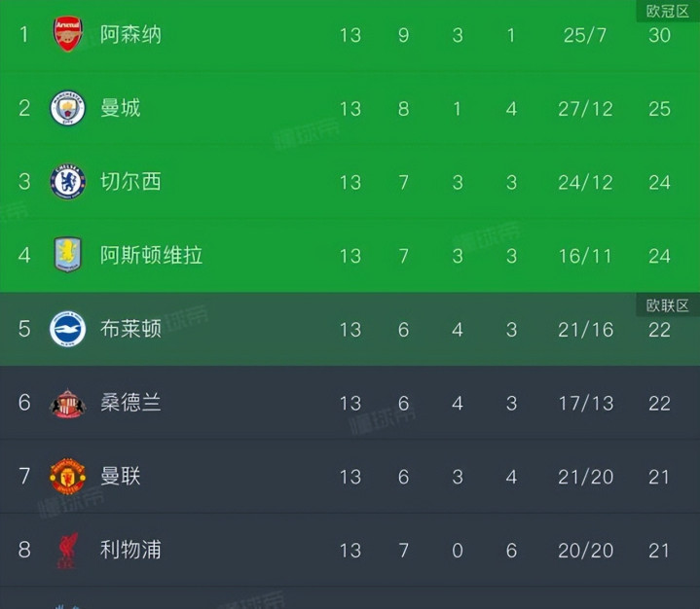The width and height of the screenshot is (700, 609).
Task: Click Arsenal's 30 points value
Action: (x=659, y=35)
